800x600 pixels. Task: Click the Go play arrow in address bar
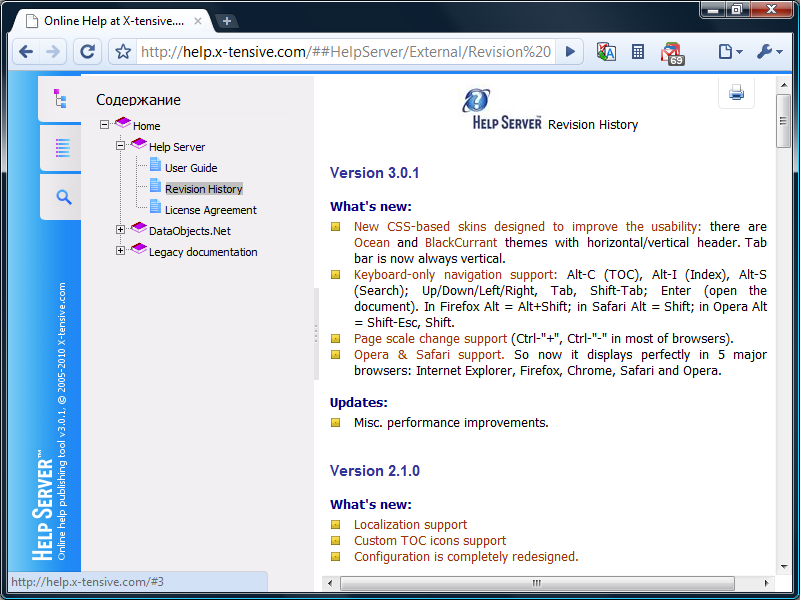pyautogui.click(x=570, y=52)
